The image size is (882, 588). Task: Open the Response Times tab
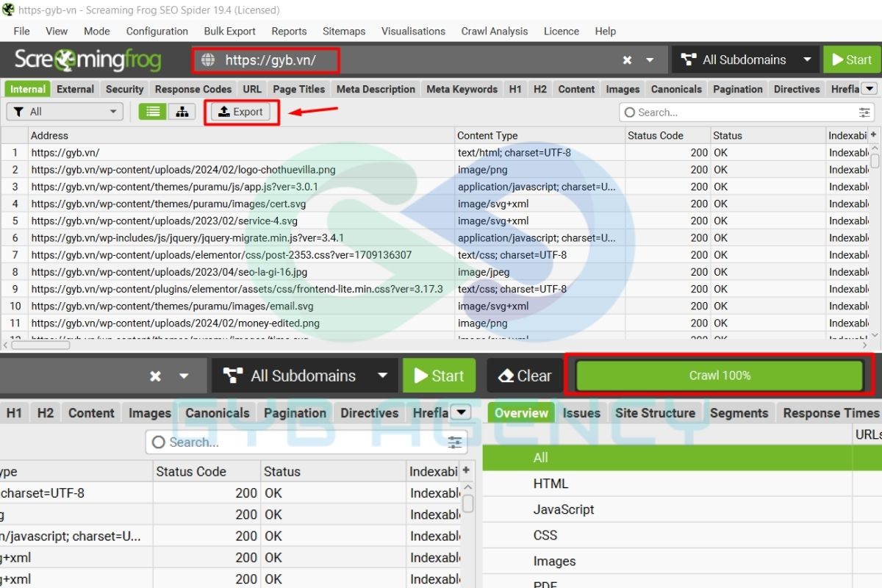tap(831, 412)
